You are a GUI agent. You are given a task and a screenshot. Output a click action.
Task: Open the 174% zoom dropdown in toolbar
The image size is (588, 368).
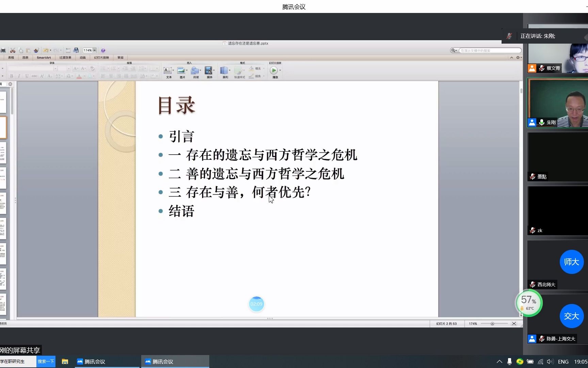(x=95, y=50)
